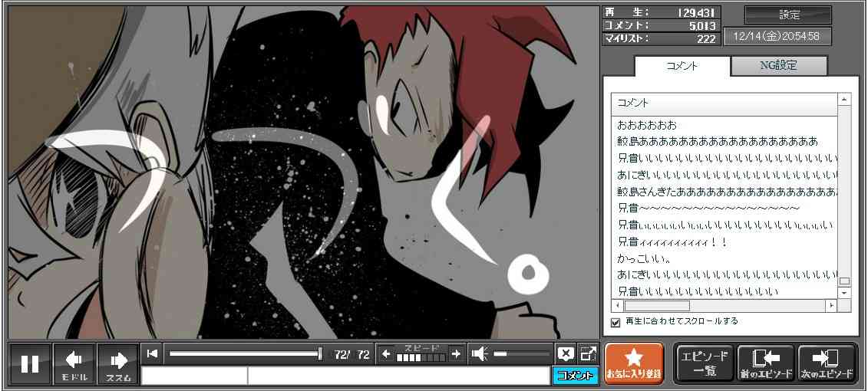
Task: Decrease playback speed with left arrow
Action: point(386,353)
